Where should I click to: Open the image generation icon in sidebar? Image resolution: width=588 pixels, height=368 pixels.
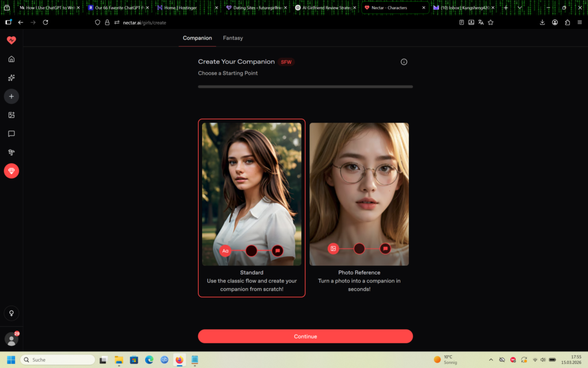(11, 114)
